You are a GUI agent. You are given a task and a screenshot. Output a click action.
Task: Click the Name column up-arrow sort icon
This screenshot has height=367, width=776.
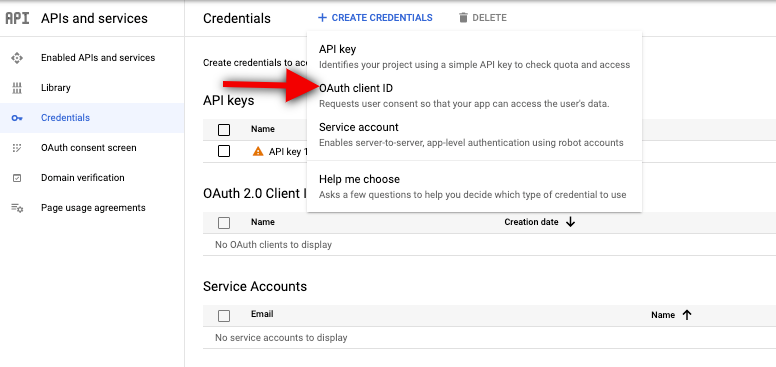pos(686,315)
